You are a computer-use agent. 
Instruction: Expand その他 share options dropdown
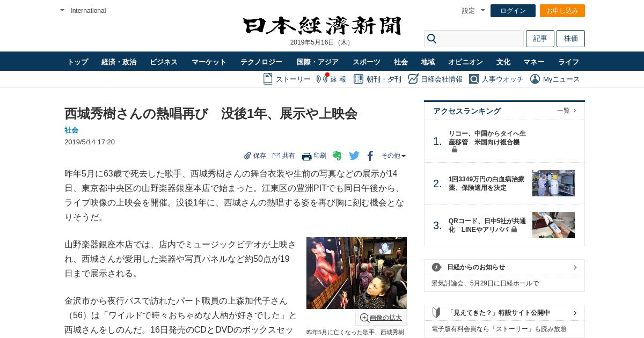point(393,156)
